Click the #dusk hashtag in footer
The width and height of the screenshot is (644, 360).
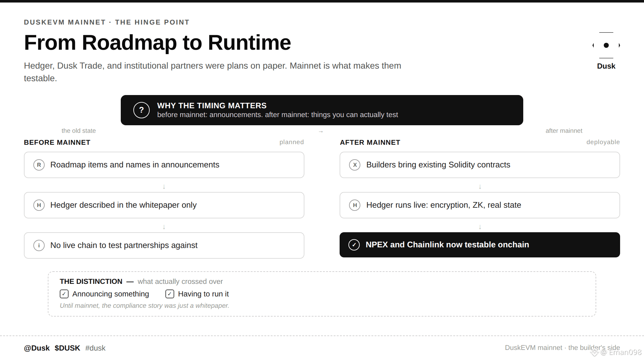click(x=95, y=348)
